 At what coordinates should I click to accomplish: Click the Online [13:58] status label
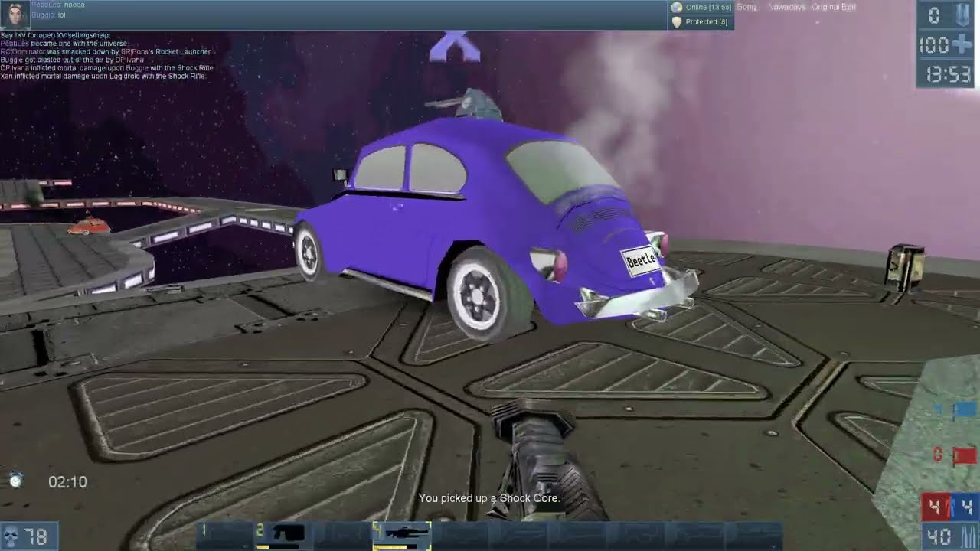tap(708, 8)
